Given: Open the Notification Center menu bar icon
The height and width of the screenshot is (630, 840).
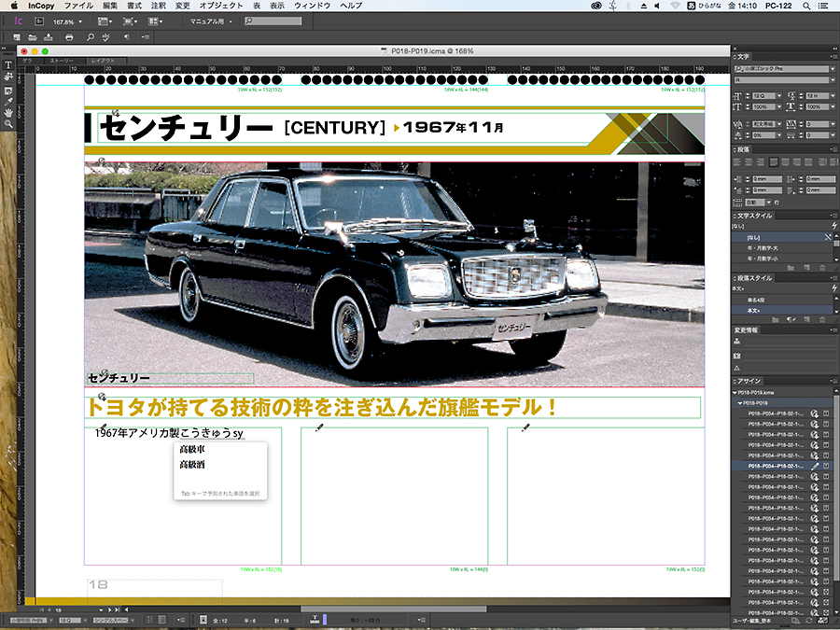Looking at the screenshot, I should point(824,6).
